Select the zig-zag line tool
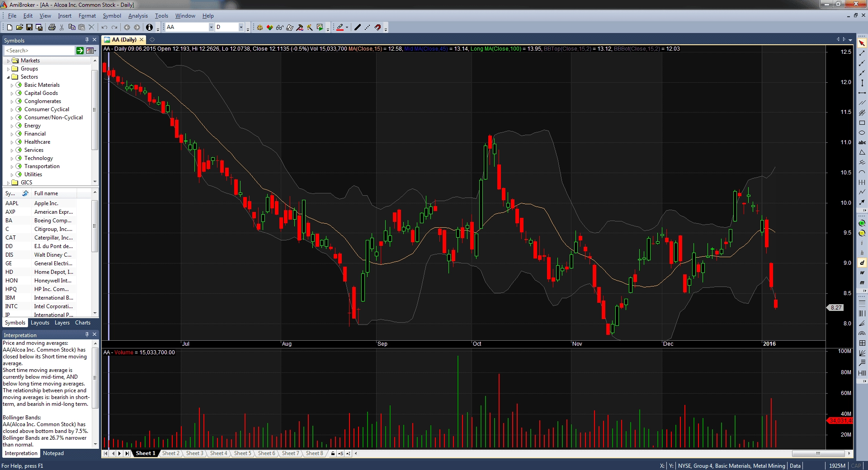The width and height of the screenshot is (868, 470). pos(862,193)
